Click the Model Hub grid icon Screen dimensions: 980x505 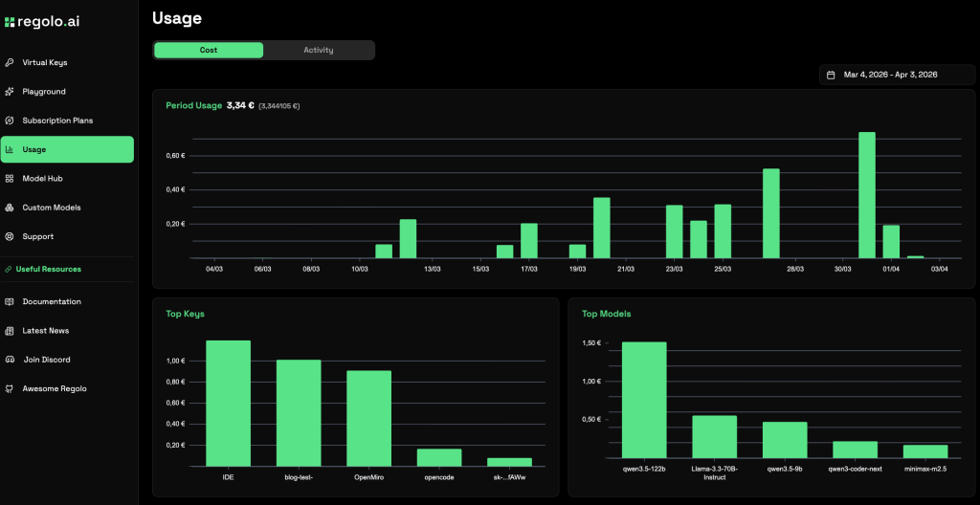coord(10,179)
